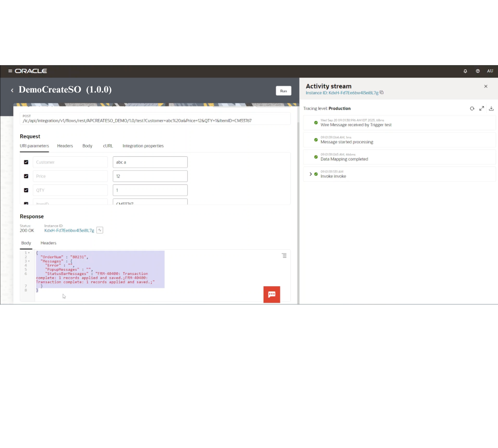Click the QTY value field
The image size is (498, 448).
tap(150, 190)
